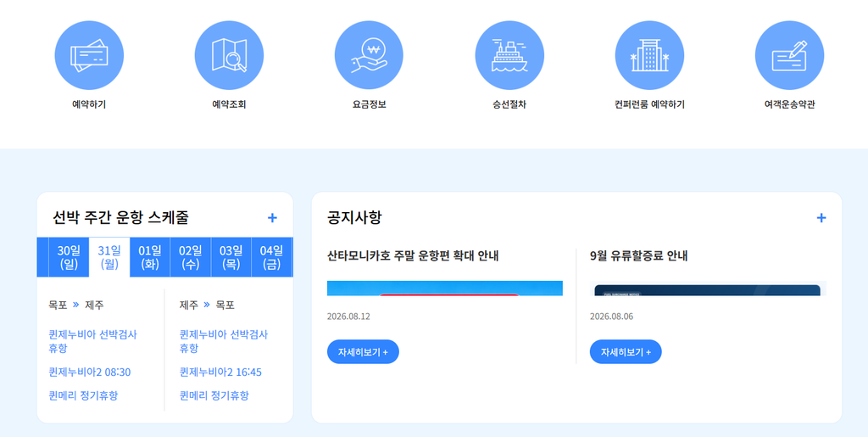The height and width of the screenshot is (437, 868).
Task: Click the date 2026.08.12
Action: tap(348, 317)
